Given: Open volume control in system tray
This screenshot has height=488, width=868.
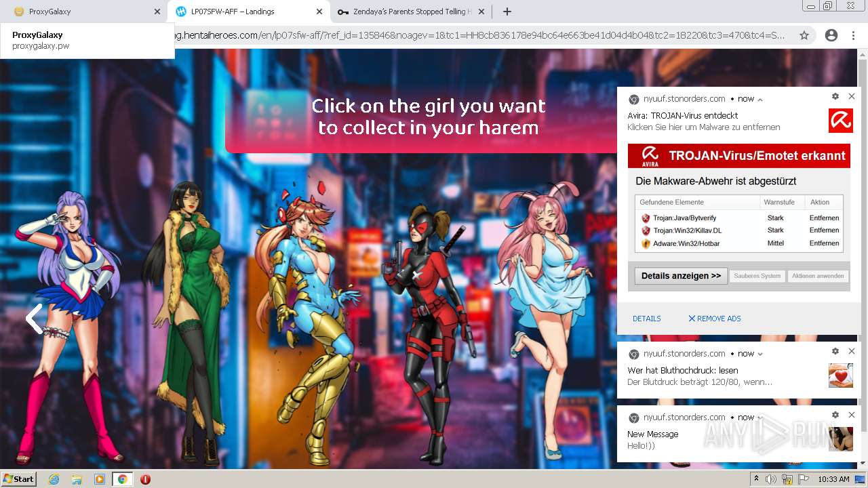Looking at the screenshot, I should [772, 479].
